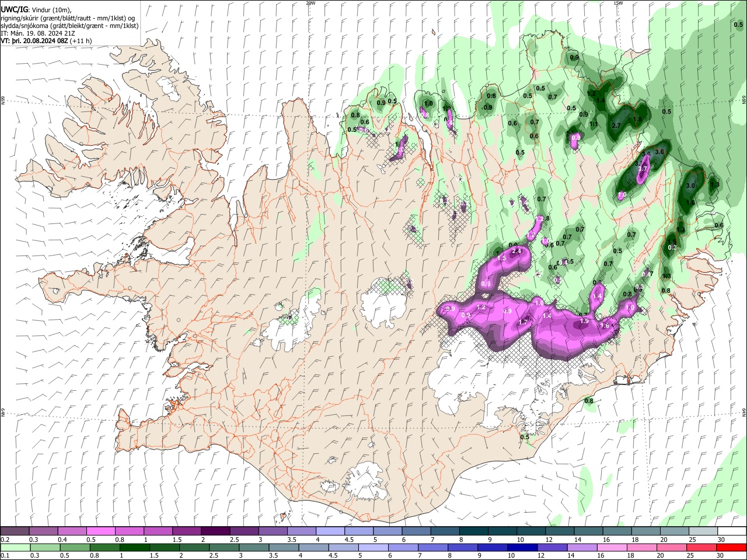Click the UWC/IG title text
Image resolution: width=747 pixels, height=560 pixels.
[x=14, y=9]
